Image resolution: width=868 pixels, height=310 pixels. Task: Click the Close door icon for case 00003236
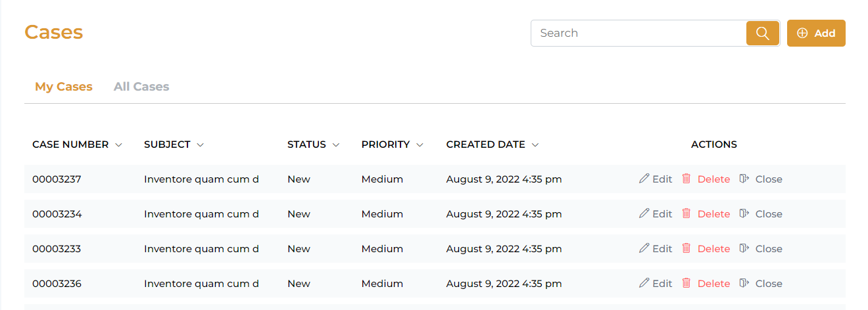click(x=744, y=283)
